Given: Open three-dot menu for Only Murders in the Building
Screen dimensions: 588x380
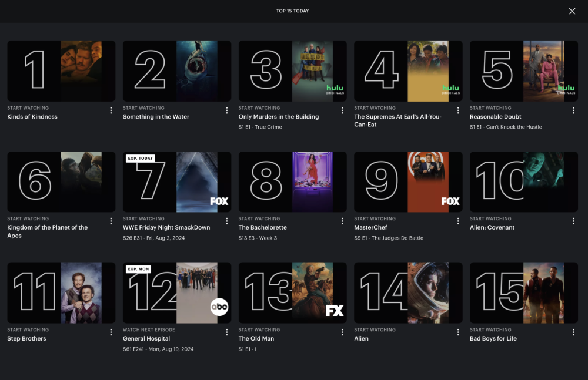Looking at the screenshot, I should [342, 110].
